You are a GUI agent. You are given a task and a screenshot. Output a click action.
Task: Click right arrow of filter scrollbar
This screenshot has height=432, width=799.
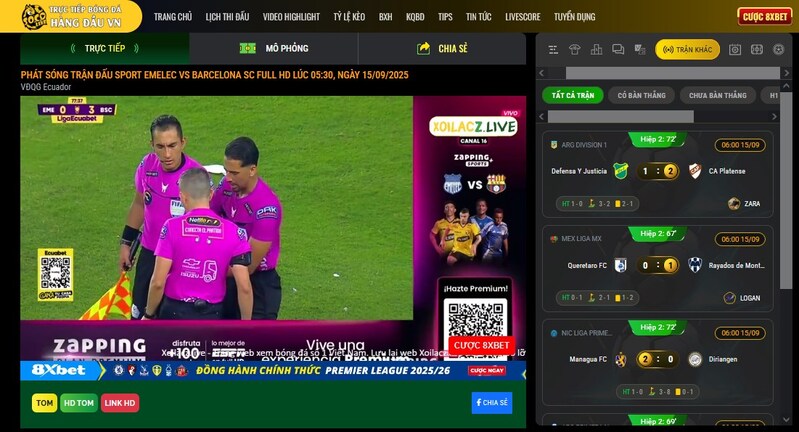[x=775, y=117]
